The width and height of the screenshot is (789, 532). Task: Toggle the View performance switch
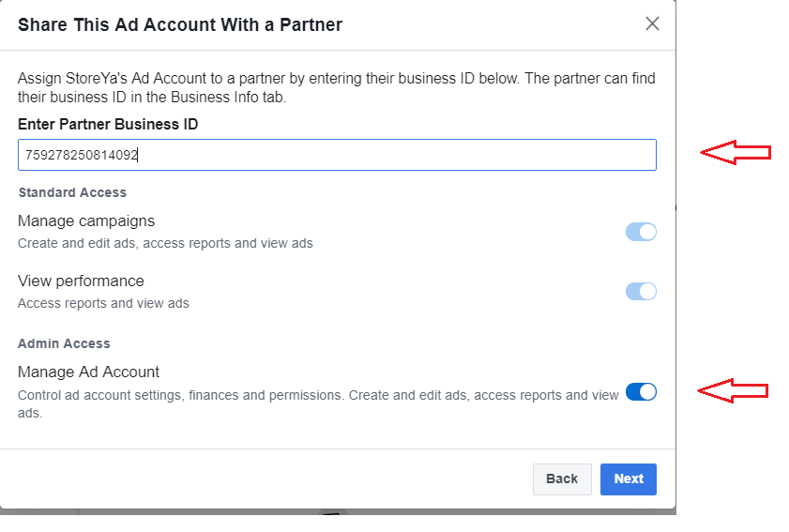641,291
